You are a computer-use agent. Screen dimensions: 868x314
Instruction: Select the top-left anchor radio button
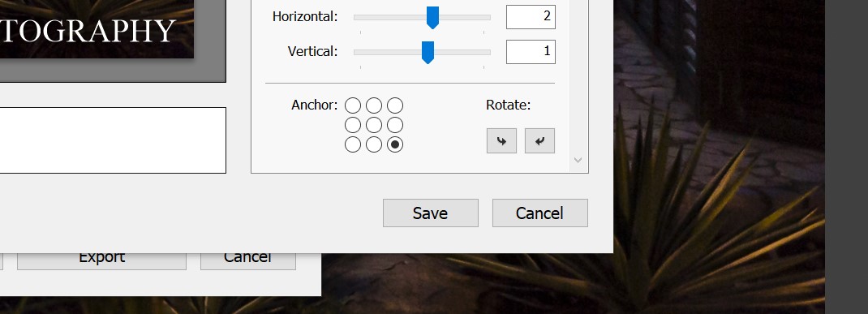coord(353,105)
